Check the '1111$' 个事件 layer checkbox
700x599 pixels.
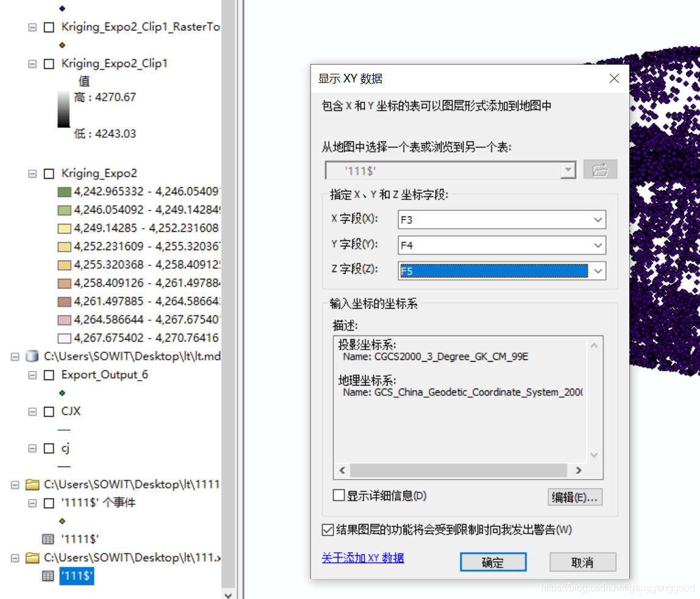[49, 503]
